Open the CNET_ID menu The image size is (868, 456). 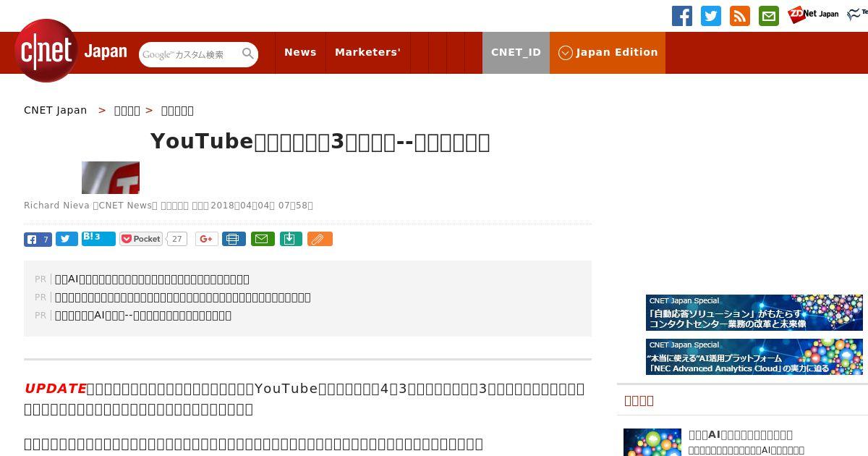(x=516, y=52)
